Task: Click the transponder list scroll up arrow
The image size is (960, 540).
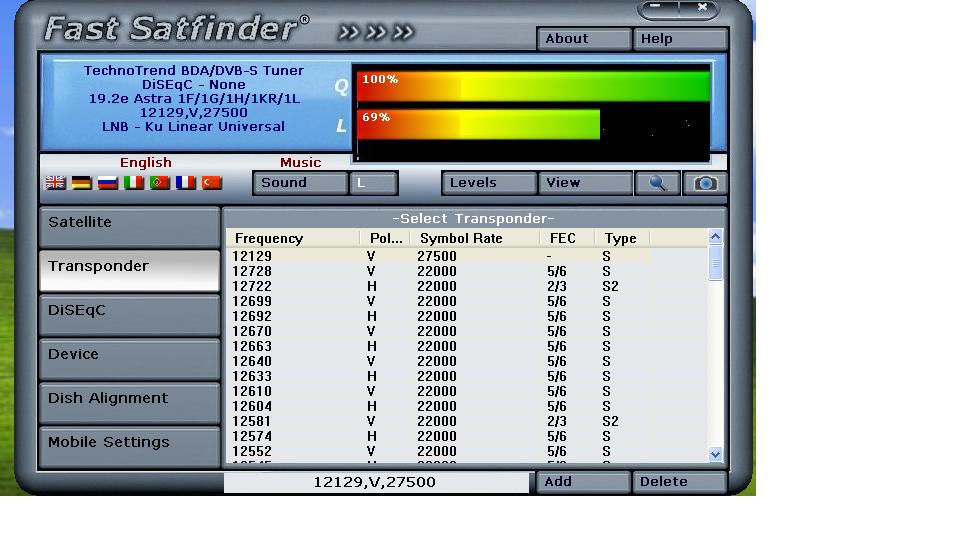Action: click(x=715, y=237)
